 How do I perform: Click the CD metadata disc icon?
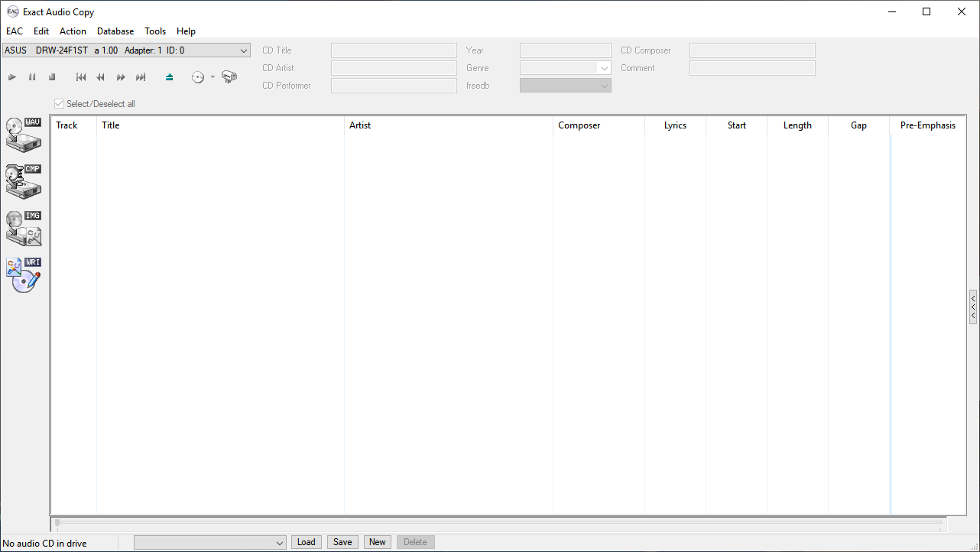tap(198, 77)
